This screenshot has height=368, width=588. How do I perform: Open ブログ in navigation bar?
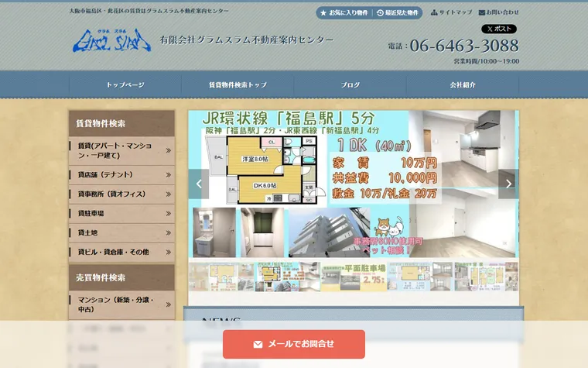click(x=350, y=85)
